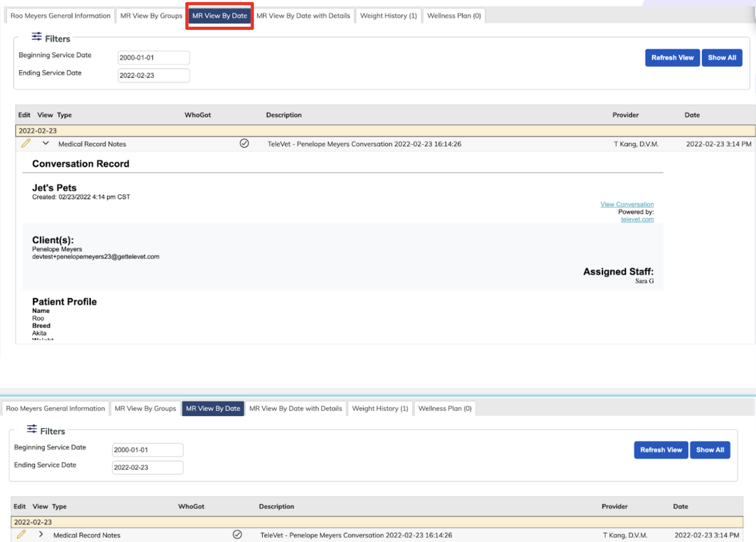This screenshot has width=756, height=542.
Task: Open the highlighted MR View By Date tab
Action: coord(220,16)
